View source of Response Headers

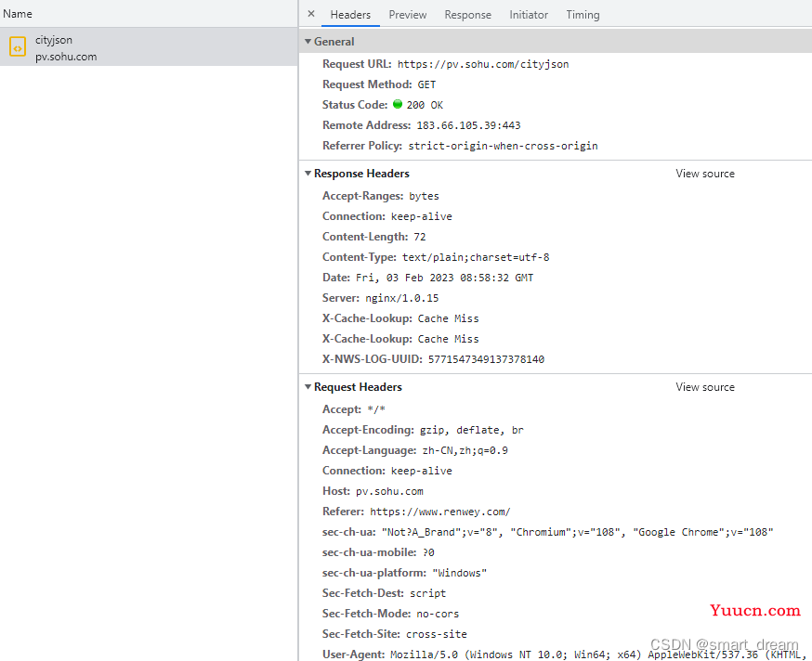click(705, 174)
